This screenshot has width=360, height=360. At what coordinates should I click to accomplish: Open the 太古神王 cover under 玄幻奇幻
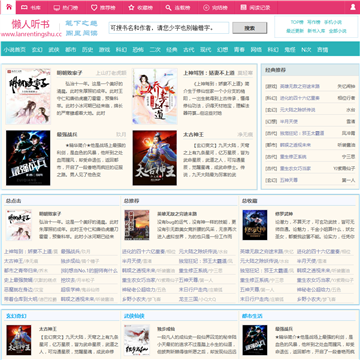[19, 340]
